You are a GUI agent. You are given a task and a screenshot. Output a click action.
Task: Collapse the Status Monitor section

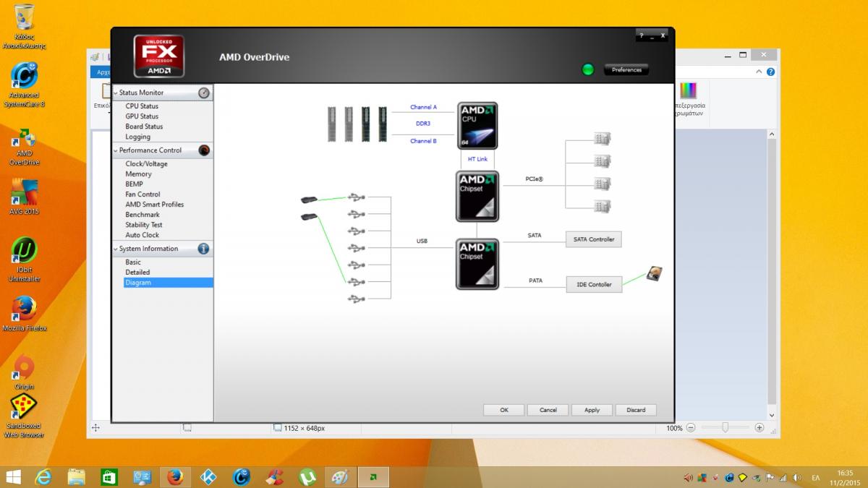point(115,93)
